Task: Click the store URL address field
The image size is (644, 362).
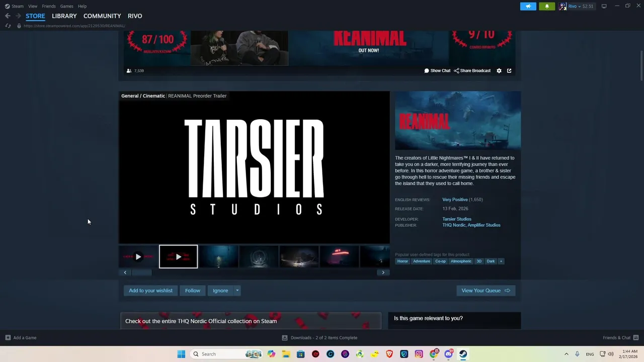Action: [74, 26]
